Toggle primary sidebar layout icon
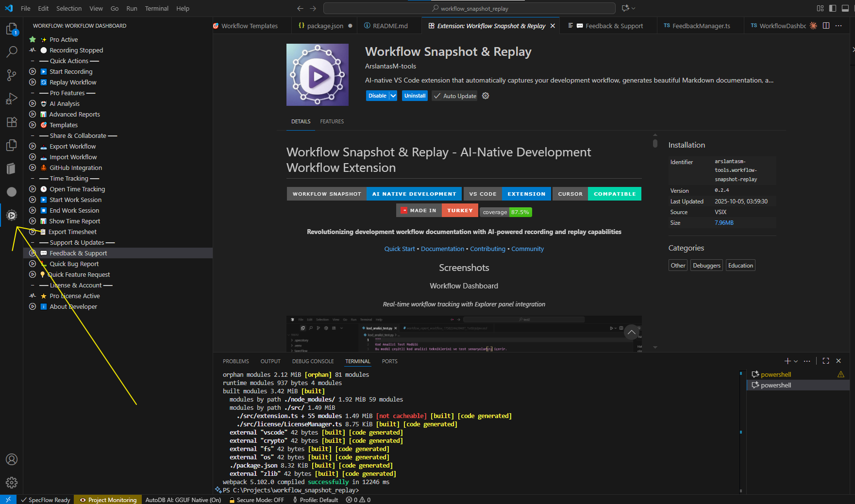Viewport: 855px width, 504px height. (833, 8)
